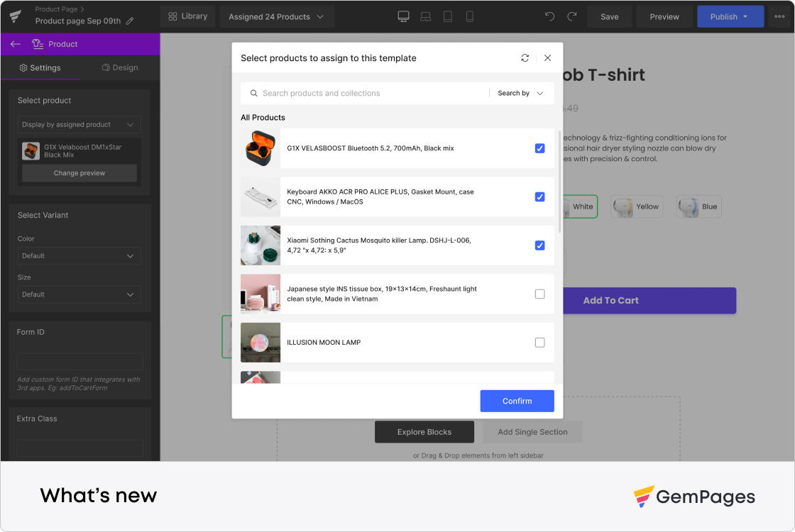Click G1X VELASBOOST earbuds thumbnail
The height and width of the screenshot is (532, 795).
pyautogui.click(x=261, y=148)
